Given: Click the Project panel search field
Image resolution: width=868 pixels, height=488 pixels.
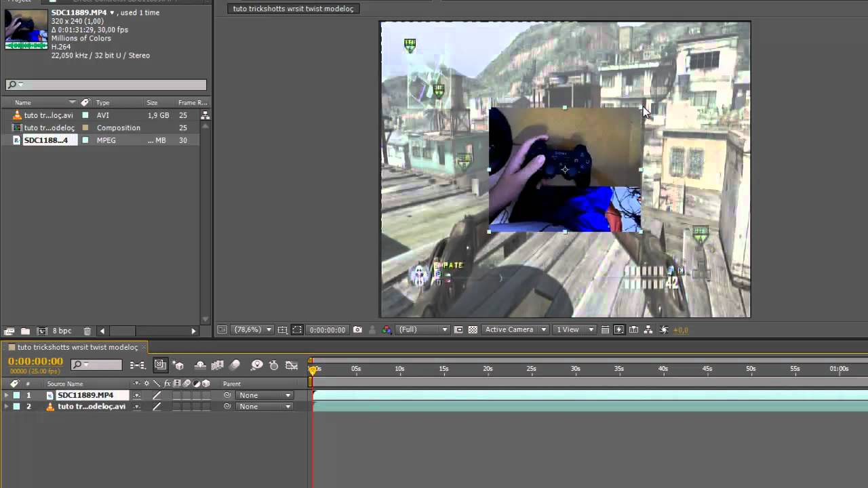Looking at the screenshot, I should pyautogui.click(x=106, y=85).
